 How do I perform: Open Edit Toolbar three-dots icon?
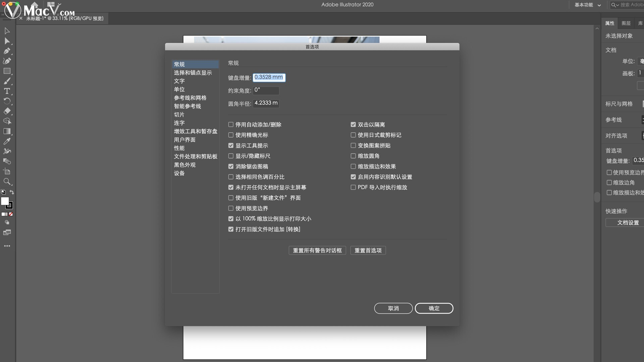click(x=7, y=246)
